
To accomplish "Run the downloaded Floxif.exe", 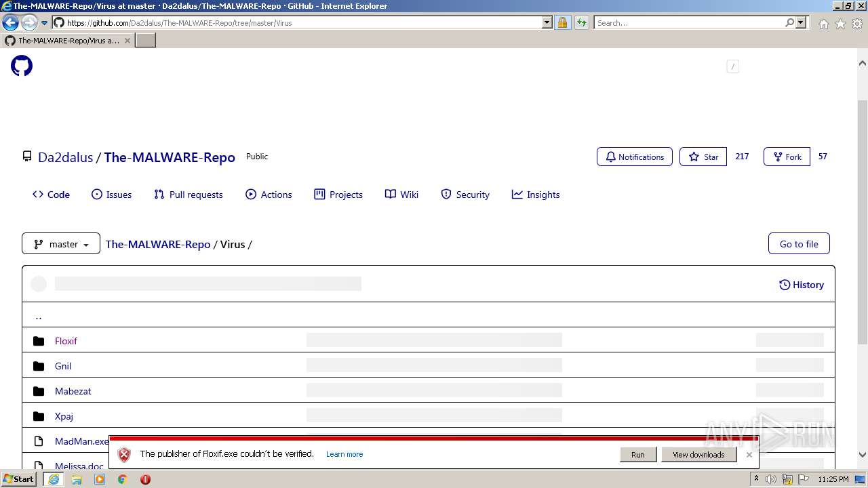I will tap(638, 455).
